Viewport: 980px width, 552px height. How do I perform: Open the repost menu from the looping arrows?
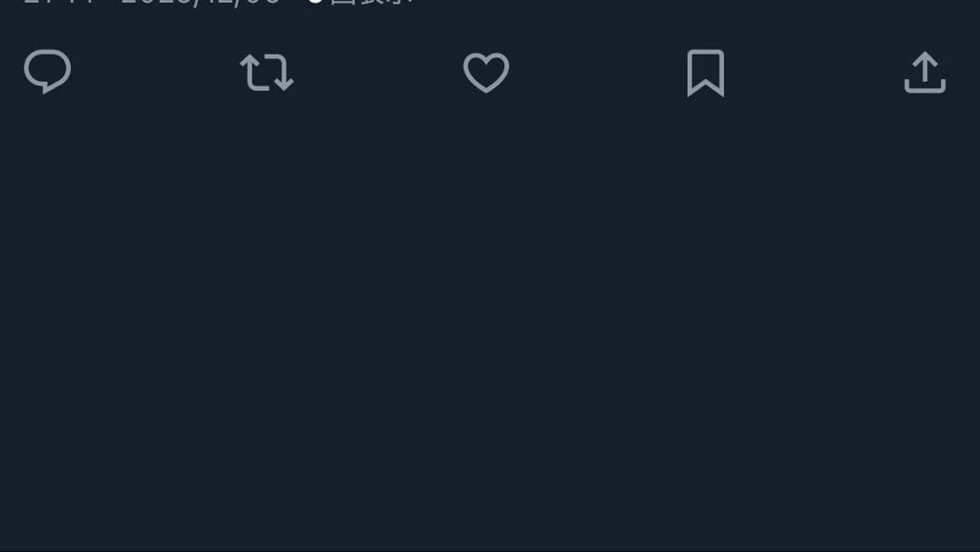[x=267, y=73]
